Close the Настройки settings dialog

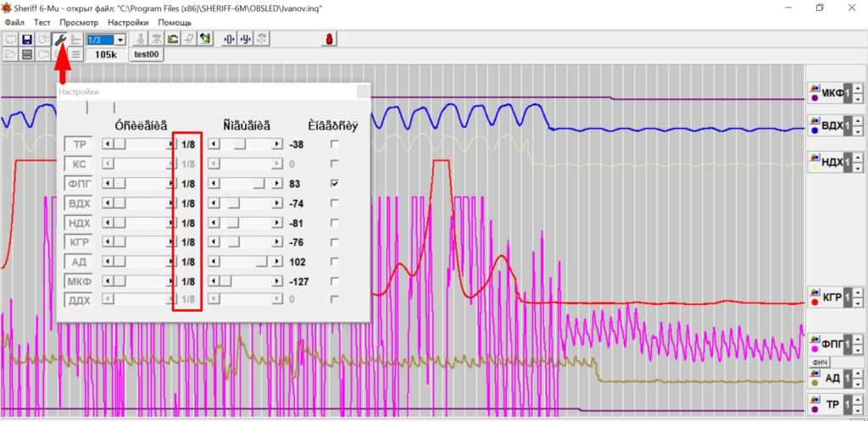click(x=363, y=91)
